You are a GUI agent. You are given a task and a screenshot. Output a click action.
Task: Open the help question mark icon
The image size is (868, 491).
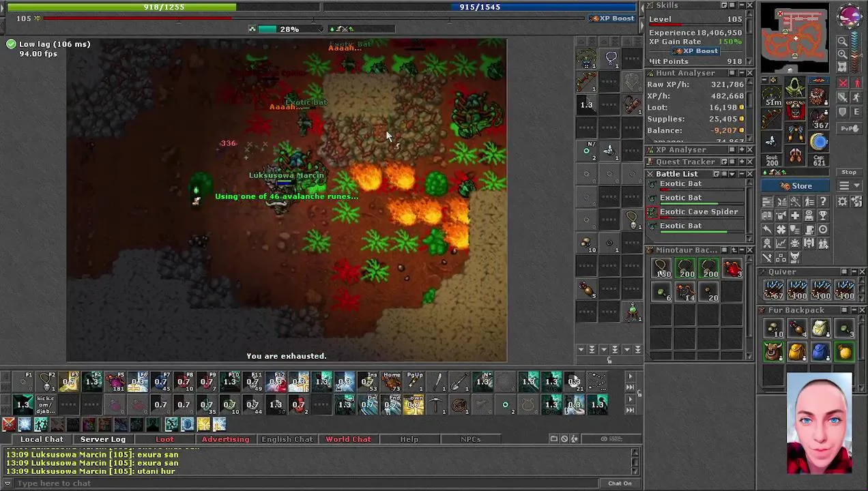click(x=823, y=201)
